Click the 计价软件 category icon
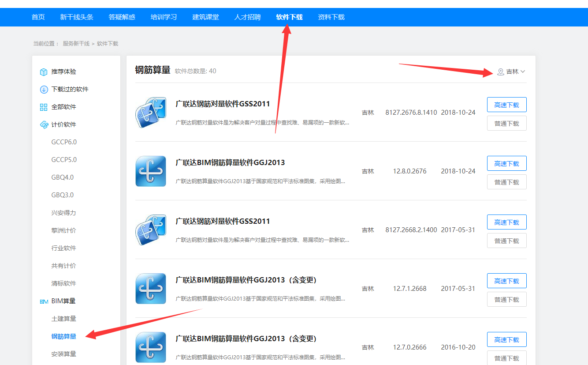 coord(44,124)
